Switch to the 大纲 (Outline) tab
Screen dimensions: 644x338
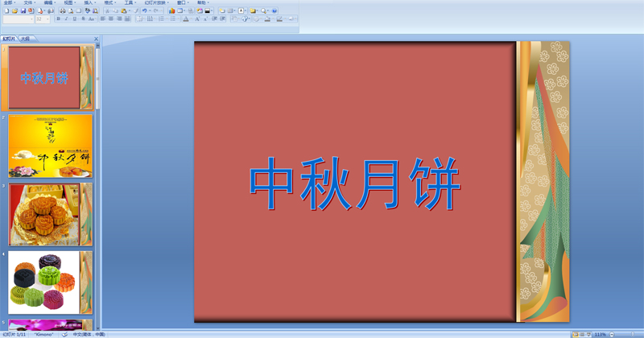(x=26, y=39)
